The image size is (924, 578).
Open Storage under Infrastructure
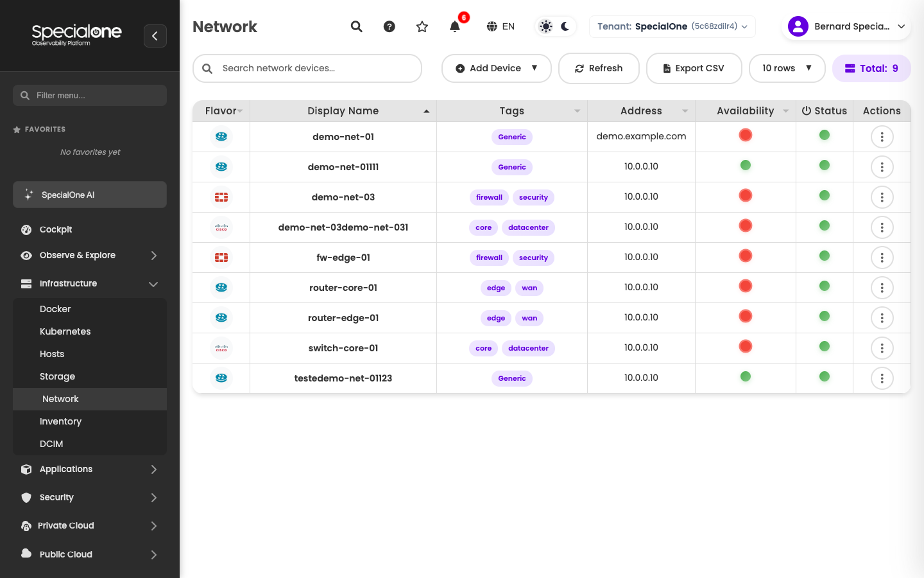coord(90,376)
